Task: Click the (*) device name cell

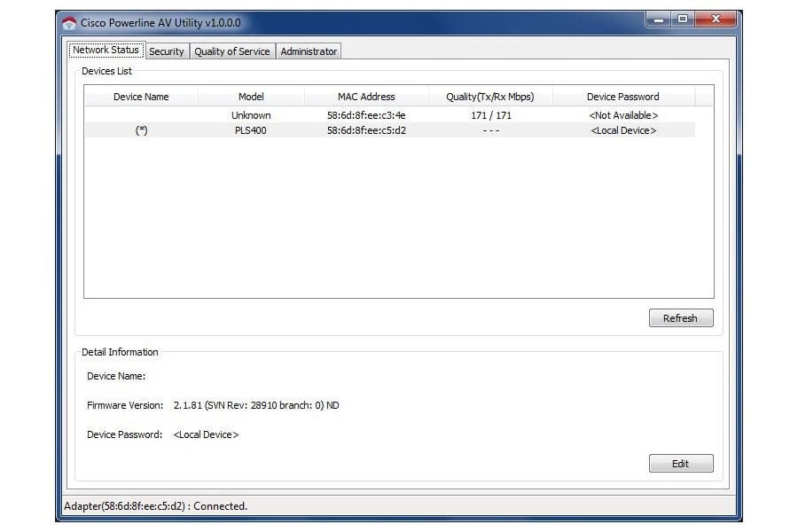Action: [142, 130]
